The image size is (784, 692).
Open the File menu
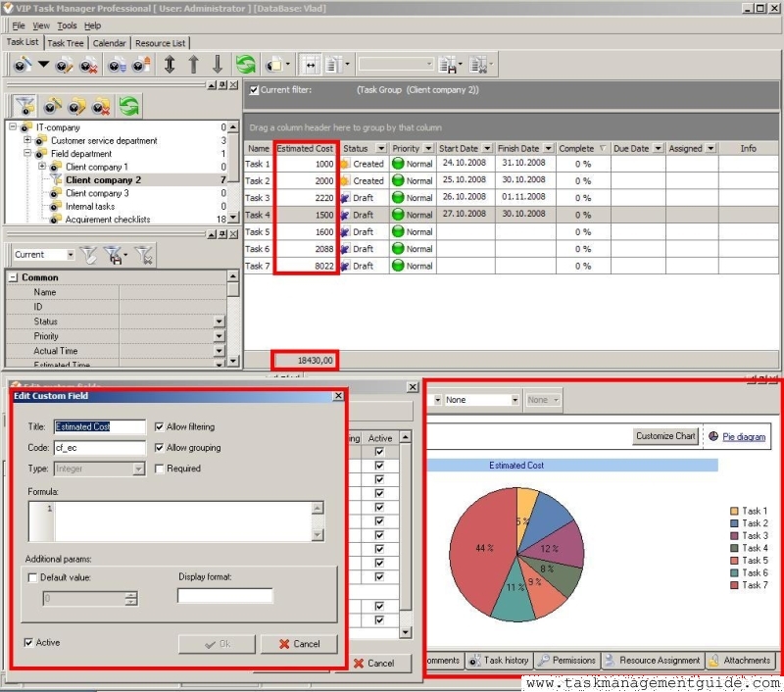[x=19, y=25]
